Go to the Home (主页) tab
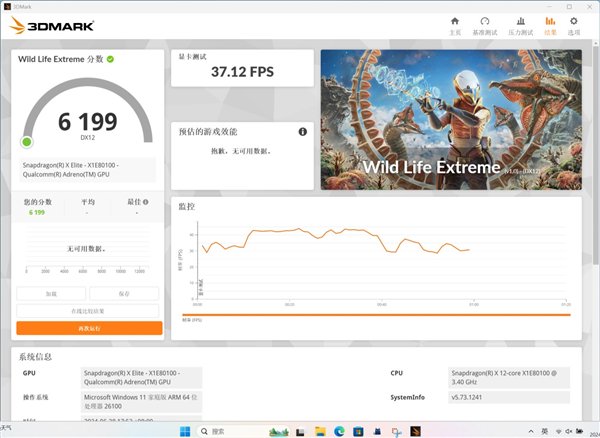The height and width of the screenshot is (438, 600). tap(455, 26)
